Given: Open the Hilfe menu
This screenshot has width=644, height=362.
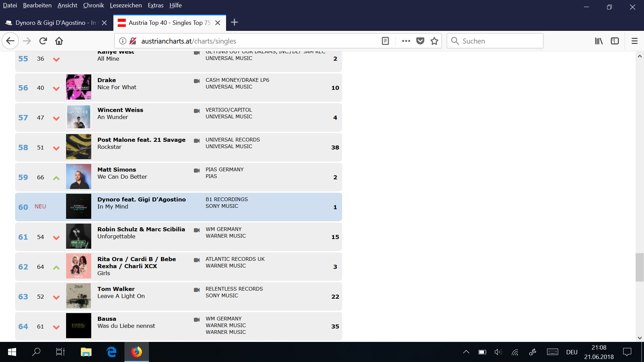Looking at the screenshot, I should [x=175, y=5].
